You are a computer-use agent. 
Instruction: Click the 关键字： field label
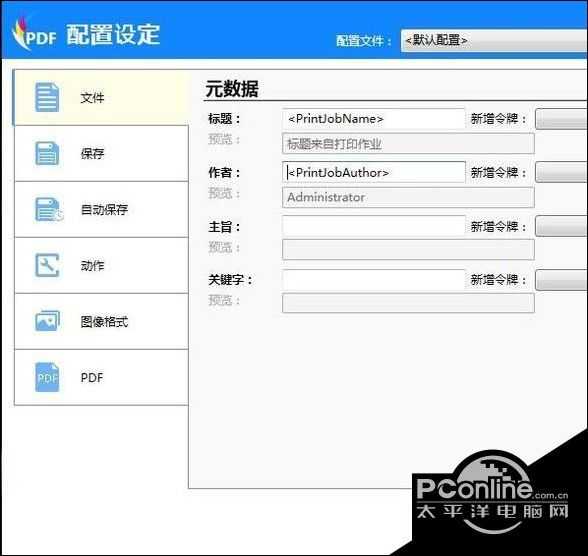click(230, 280)
